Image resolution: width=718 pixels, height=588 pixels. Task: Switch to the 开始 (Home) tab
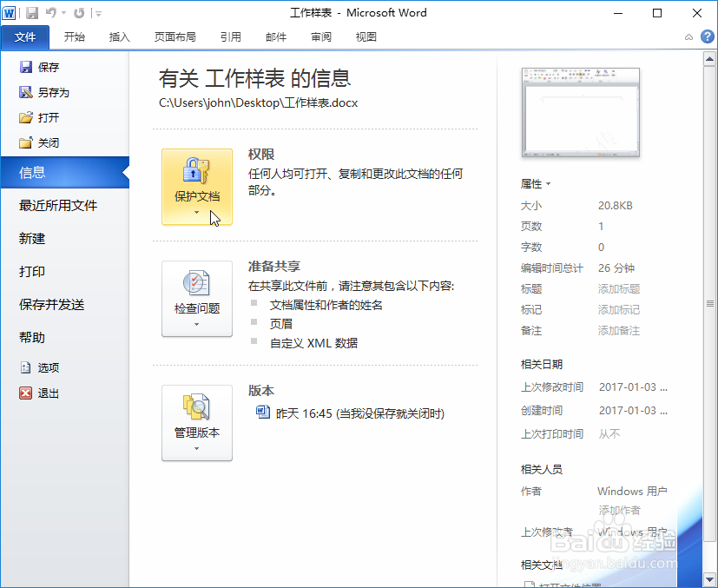[73, 37]
